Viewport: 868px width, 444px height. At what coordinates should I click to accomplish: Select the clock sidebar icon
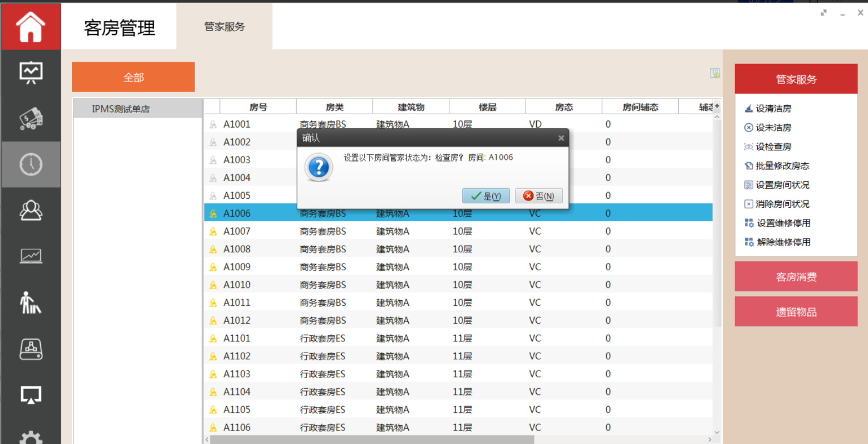tap(31, 164)
